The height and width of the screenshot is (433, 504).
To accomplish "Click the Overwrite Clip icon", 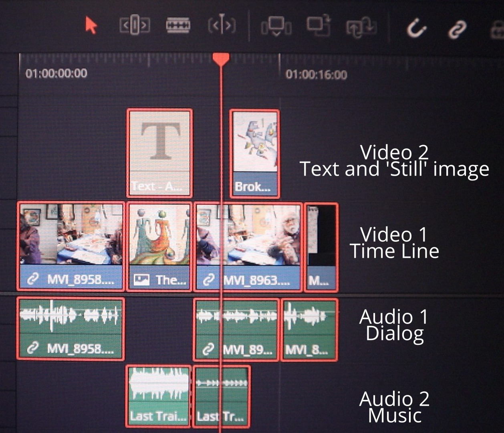I will click(x=319, y=26).
